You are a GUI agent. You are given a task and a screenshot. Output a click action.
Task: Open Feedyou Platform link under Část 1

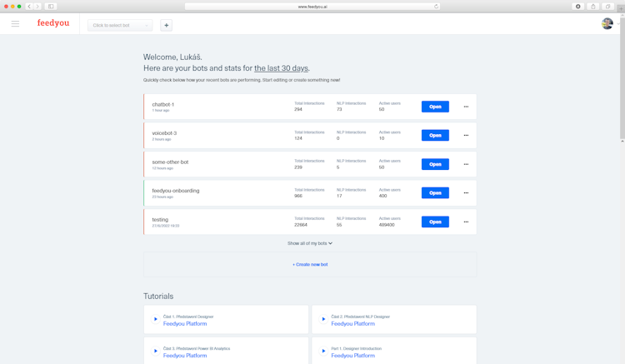click(x=185, y=324)
